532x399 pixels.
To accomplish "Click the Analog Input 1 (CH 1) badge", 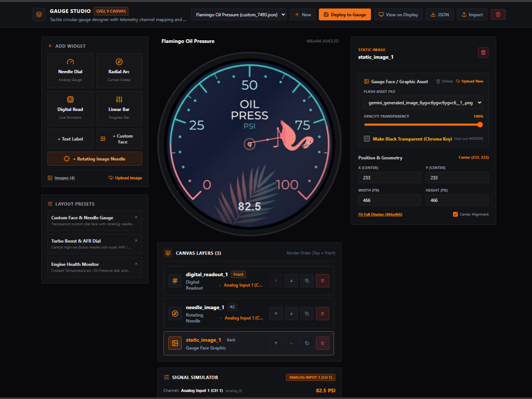I will (x=311, y=377).
